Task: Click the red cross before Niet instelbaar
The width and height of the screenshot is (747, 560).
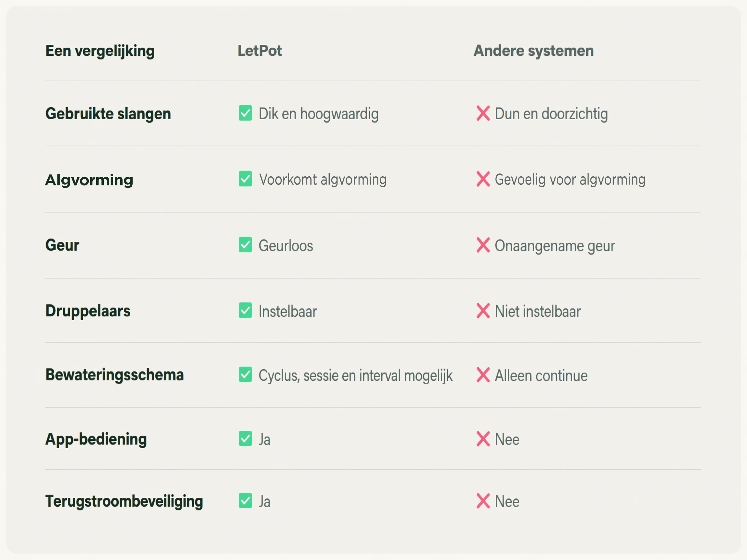Action: 483,310
